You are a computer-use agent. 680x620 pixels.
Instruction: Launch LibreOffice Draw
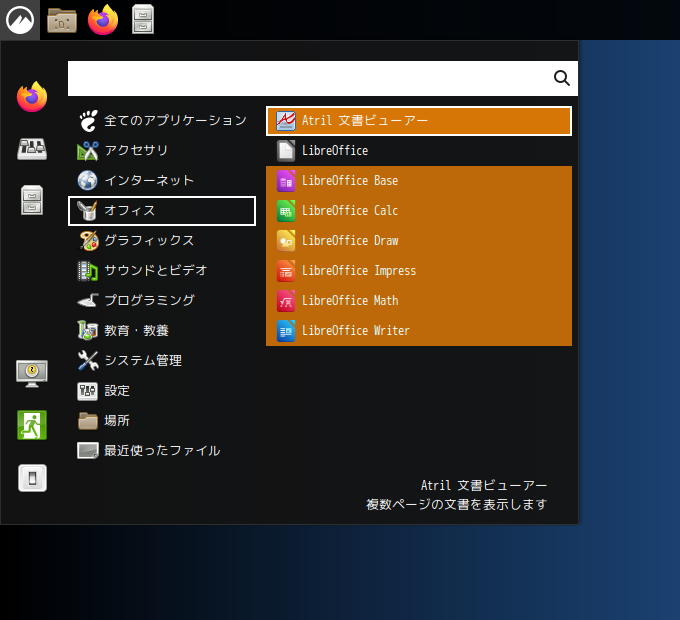pos(419,241)
